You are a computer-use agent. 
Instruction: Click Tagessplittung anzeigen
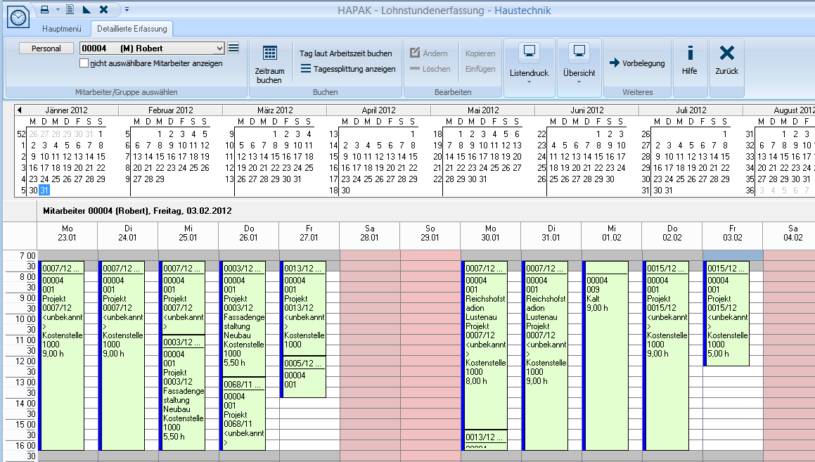348,69
